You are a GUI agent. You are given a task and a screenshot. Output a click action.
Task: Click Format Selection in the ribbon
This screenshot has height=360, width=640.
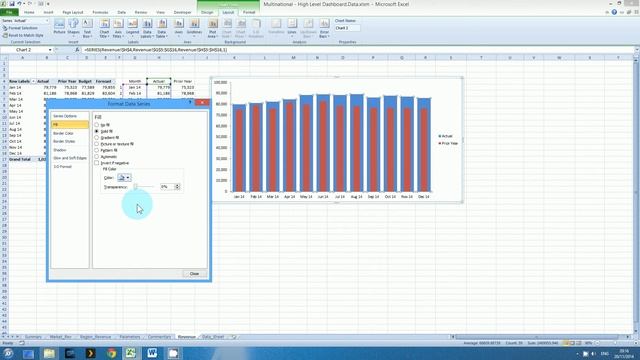[20, 28]
